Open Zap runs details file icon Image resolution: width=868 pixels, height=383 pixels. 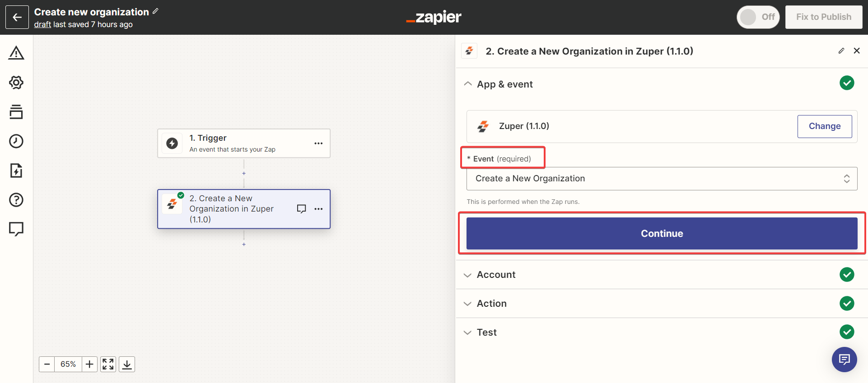coord(16,171)
